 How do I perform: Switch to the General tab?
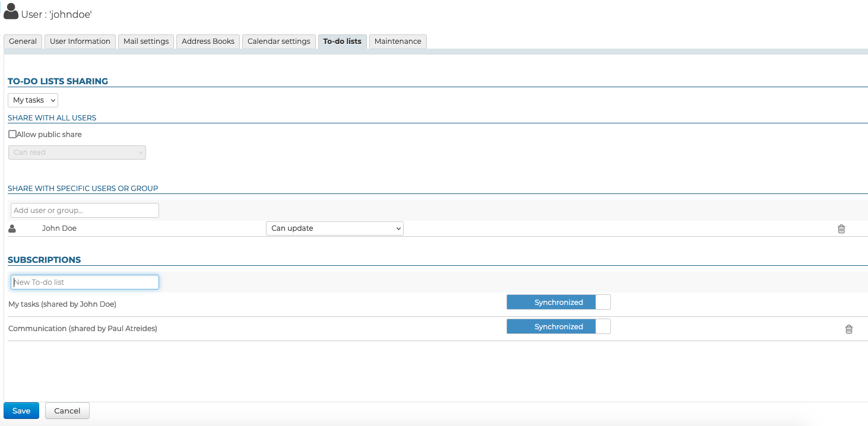(x=23, y=42)
